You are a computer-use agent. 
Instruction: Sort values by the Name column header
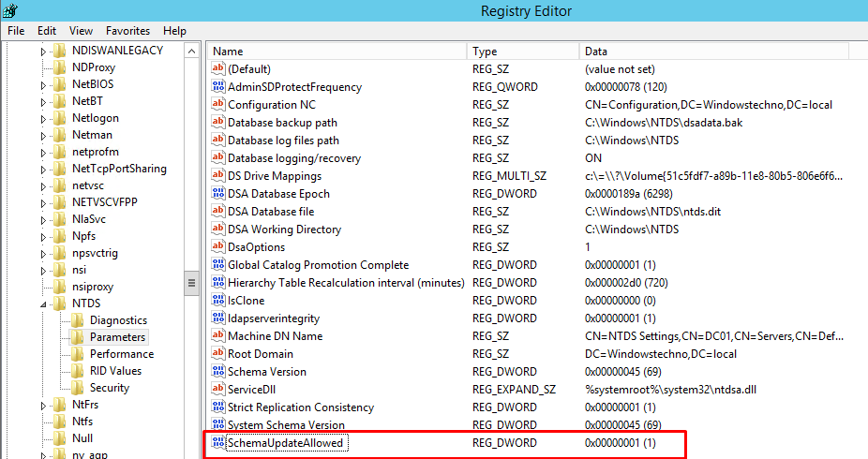[x=337, y=52]
